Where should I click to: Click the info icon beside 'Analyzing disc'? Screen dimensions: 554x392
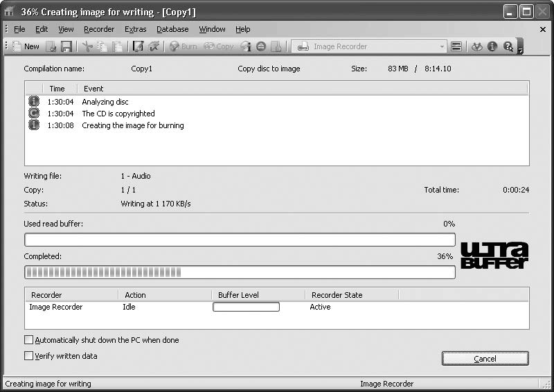click(x=34, y=102)
